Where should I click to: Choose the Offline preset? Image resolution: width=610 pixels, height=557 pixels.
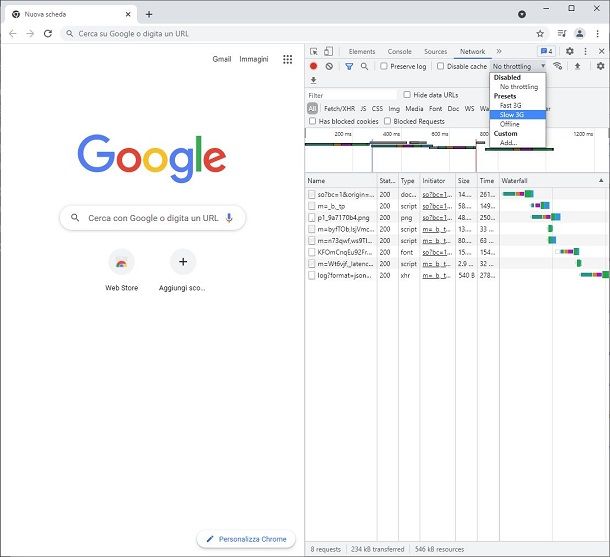[518, 124]
